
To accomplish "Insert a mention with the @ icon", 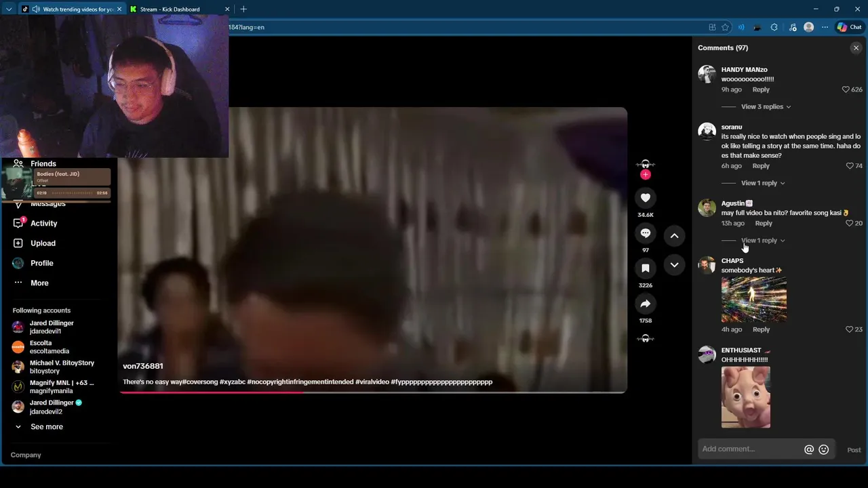I will click(808, 449).
